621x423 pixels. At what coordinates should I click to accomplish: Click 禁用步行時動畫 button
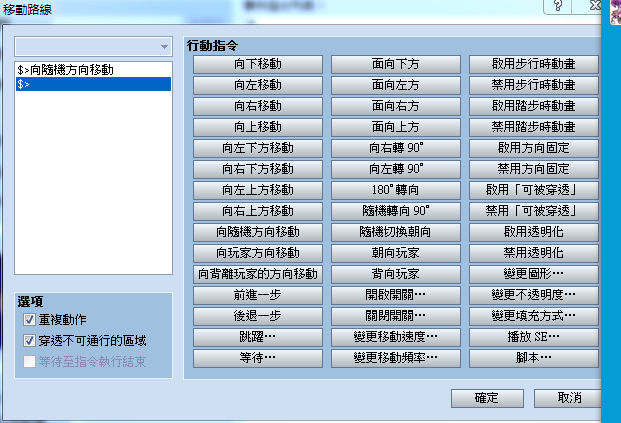533,85
